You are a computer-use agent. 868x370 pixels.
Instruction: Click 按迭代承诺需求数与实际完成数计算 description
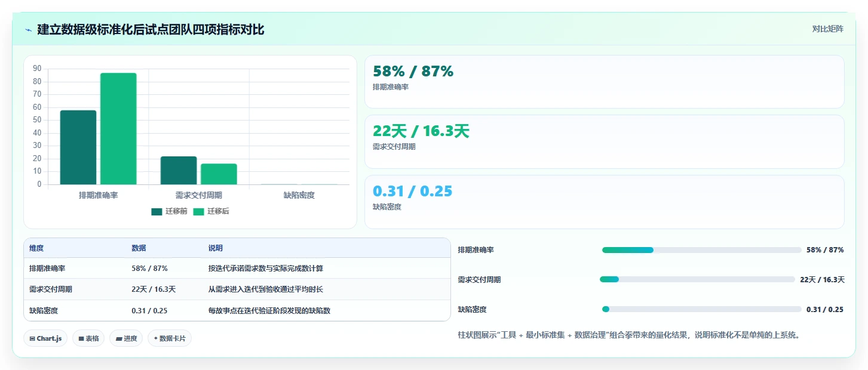point(266,269)
